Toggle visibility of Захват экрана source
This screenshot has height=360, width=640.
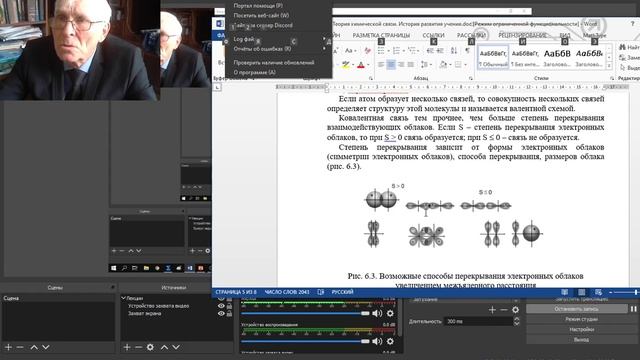[221, 313]
